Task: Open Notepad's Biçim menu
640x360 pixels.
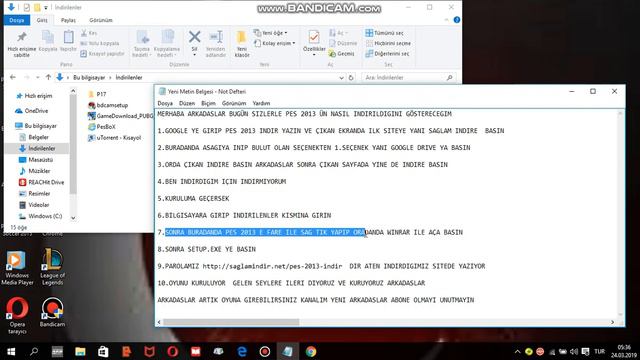Action: (x=208, y=103)
